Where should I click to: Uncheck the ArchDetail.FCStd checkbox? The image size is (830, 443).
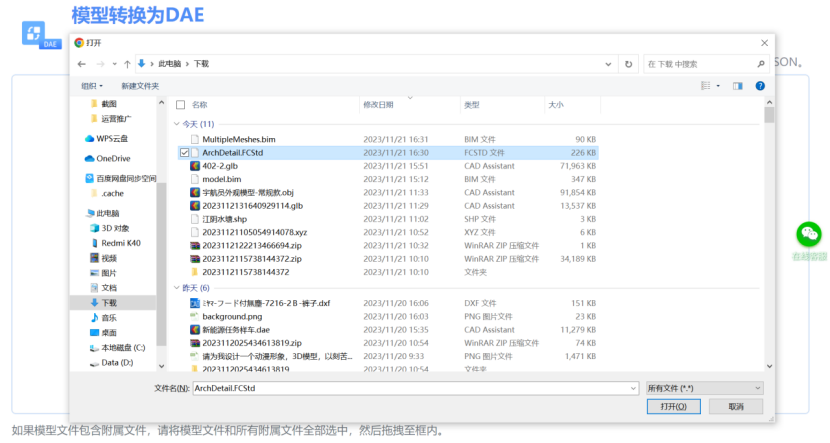(184, 152)
